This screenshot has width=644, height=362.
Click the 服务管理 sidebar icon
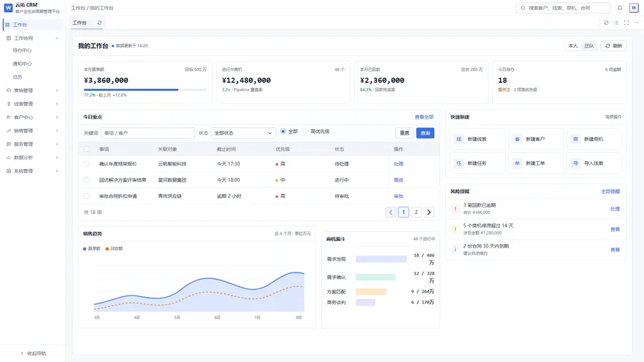pyautogui.click(x=9, y=144)
